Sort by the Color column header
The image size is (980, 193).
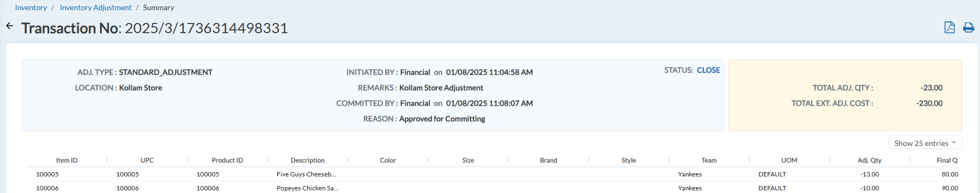pyautogui.click(x=388, y=160)
